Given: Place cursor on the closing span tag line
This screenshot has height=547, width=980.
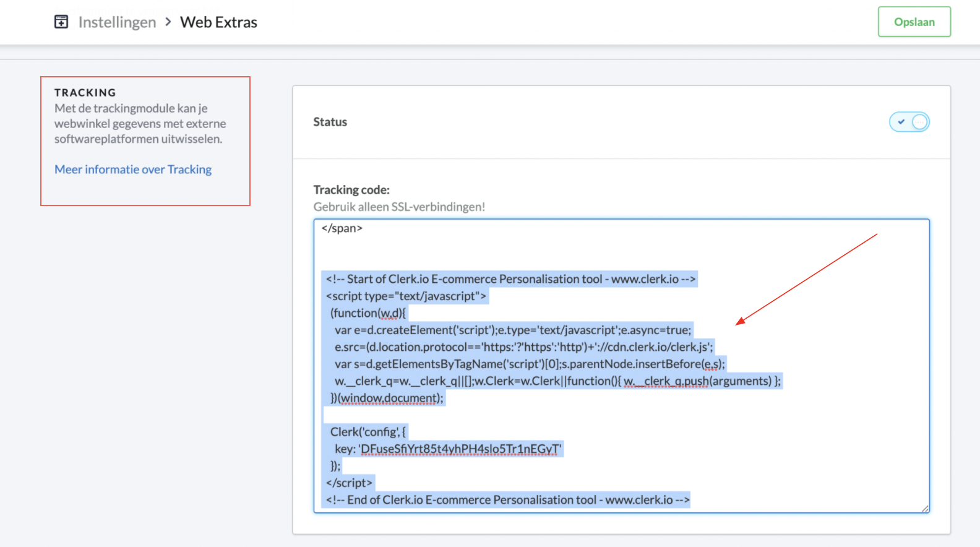Looking at the screenshot, I should point(342,228).
